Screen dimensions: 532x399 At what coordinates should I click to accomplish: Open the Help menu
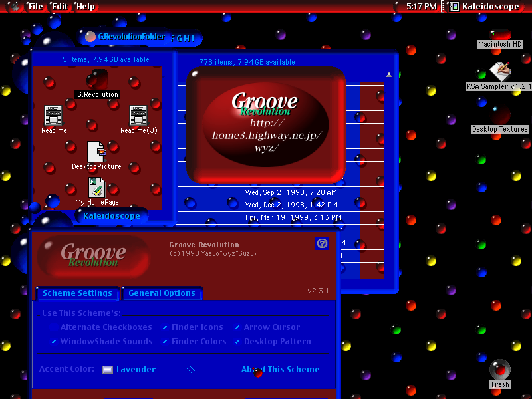pos(86,7)
